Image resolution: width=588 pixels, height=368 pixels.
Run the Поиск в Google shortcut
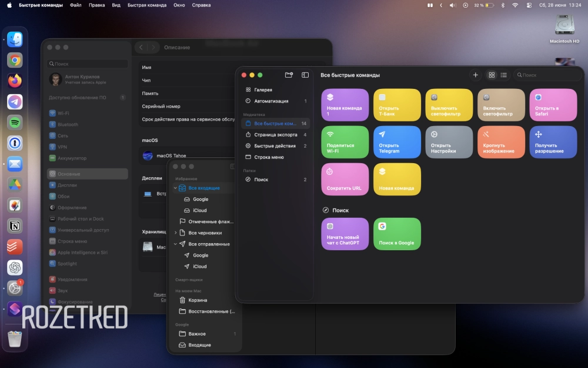[397, 234]
